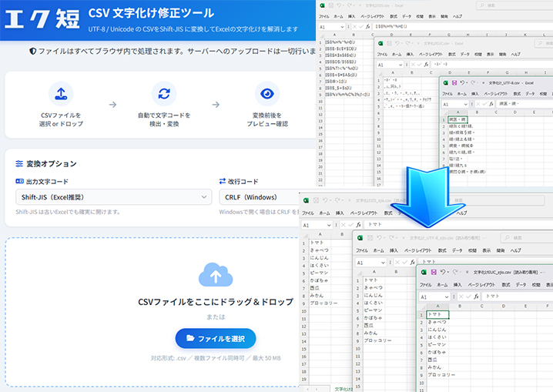Select column D header in 文字化けEUC_sjis.csv sheet
The height and width of the screenshot is (392, 553).
click(503, 307)
